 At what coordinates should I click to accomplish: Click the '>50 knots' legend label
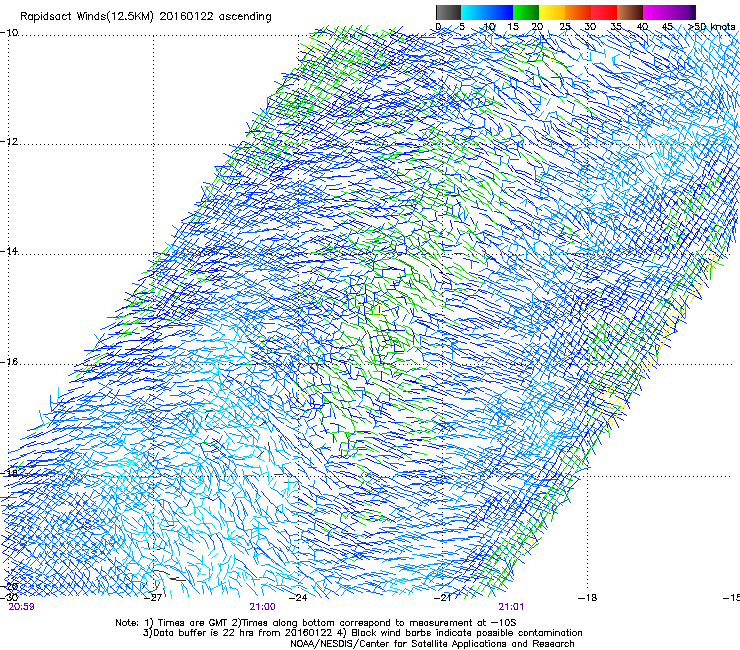[x=712, y=27]
